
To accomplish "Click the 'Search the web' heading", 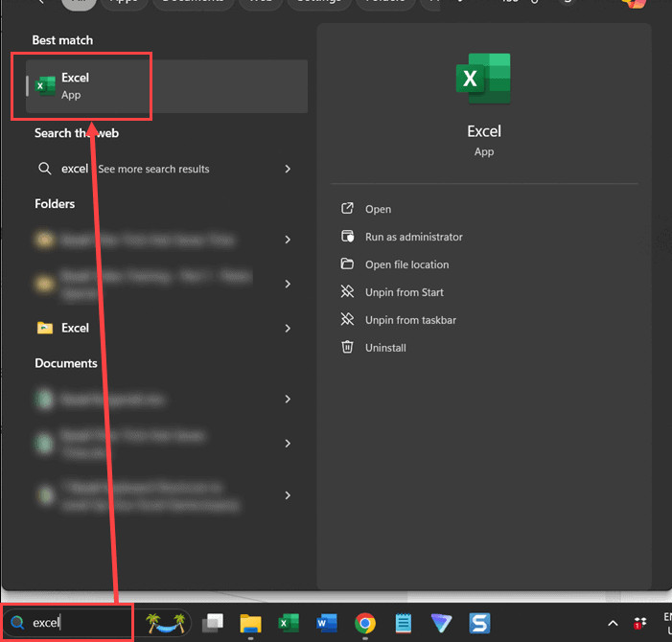I will (x=77, y=133).
